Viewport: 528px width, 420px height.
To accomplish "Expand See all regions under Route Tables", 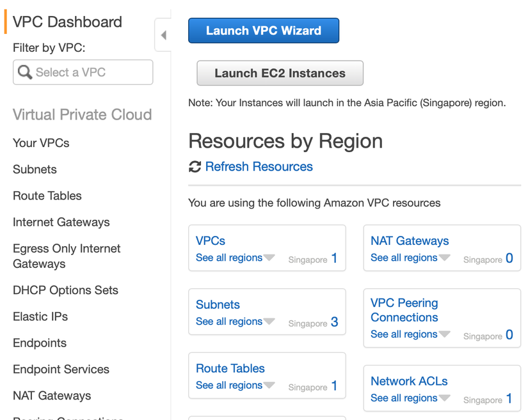I will (235, 385).
